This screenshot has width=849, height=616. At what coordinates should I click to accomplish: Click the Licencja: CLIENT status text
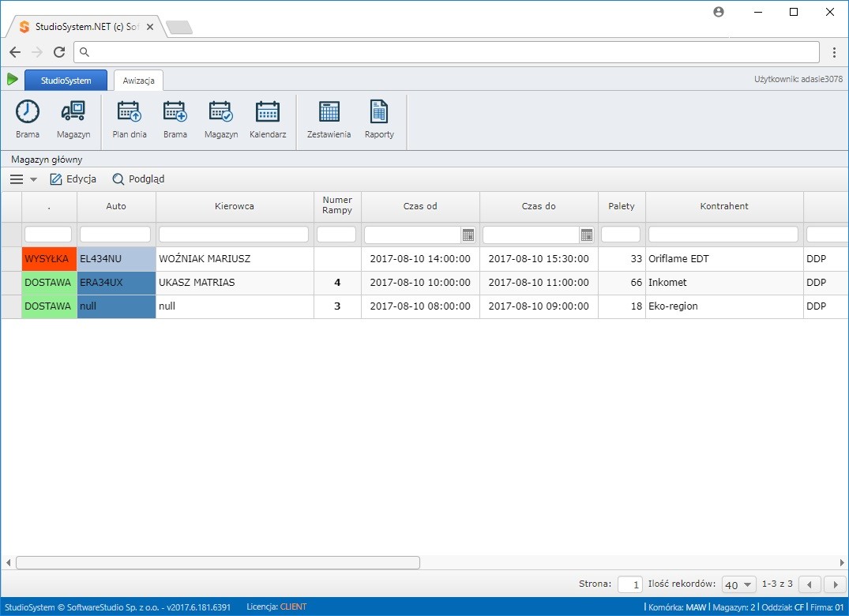tap(276, 607)
